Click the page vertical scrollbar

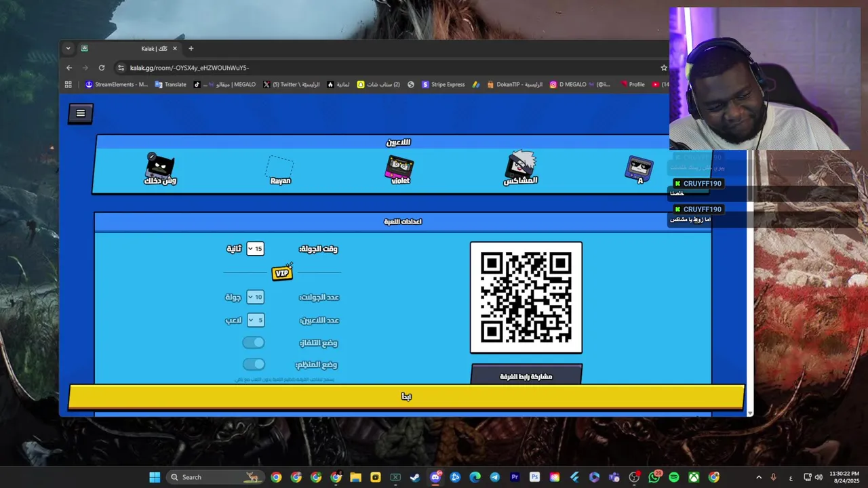pyautogui.click(x=749, y=281)
